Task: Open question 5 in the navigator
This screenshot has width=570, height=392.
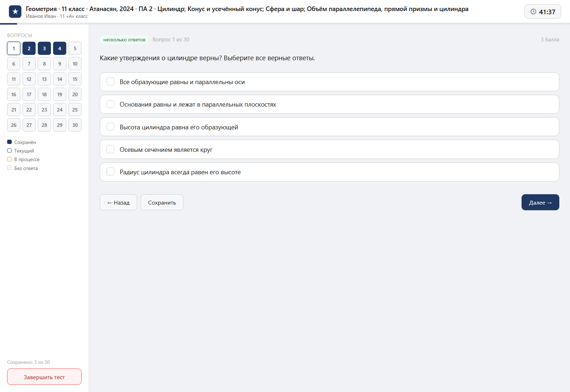Action: pyautogui.click(x=75, y=48)
